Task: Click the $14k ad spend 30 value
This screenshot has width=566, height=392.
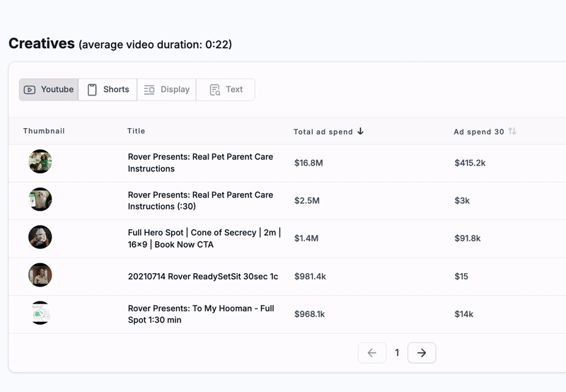Action: coord(464,314)
